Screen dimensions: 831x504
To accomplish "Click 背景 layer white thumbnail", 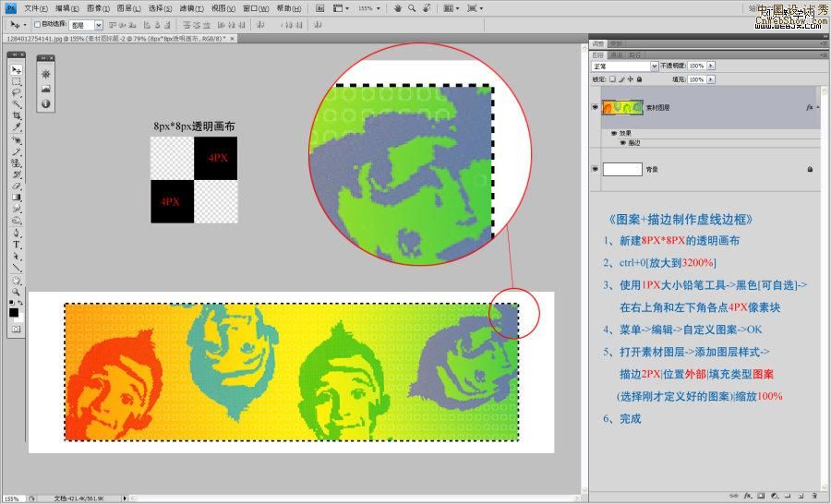I will coord(622,170).
